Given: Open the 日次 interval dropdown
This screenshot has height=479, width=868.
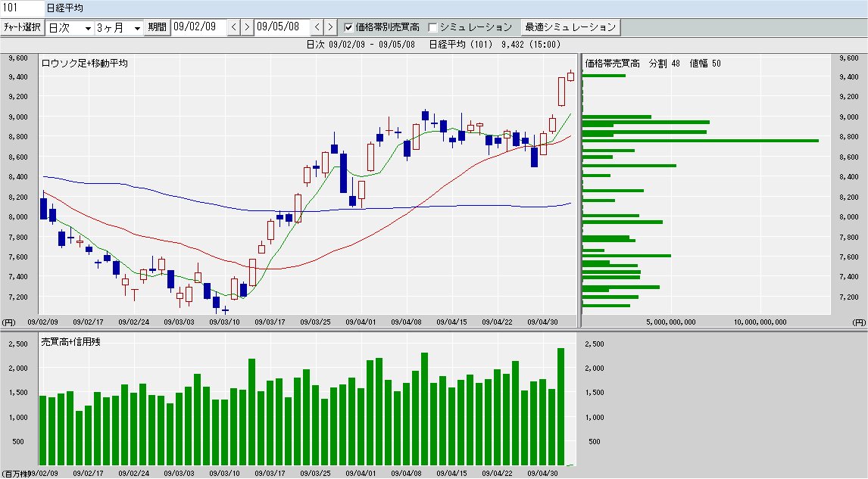Looking at the screenshot, I should (x=69, y=28).
